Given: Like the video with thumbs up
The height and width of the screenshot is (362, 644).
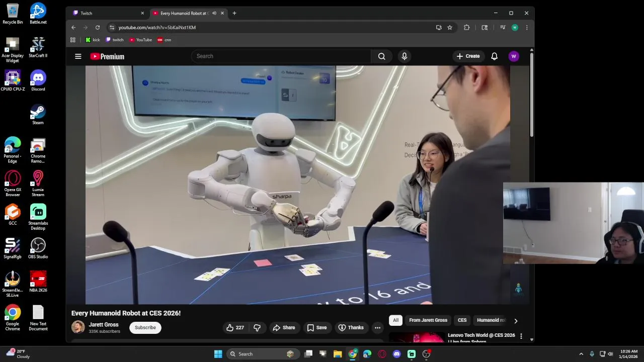Looking at the screenshot, I should point(235,328).
